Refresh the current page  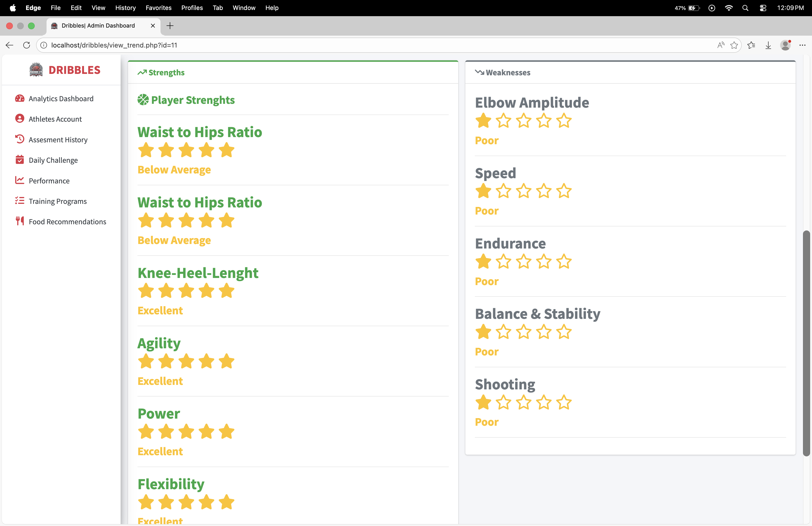27,45
